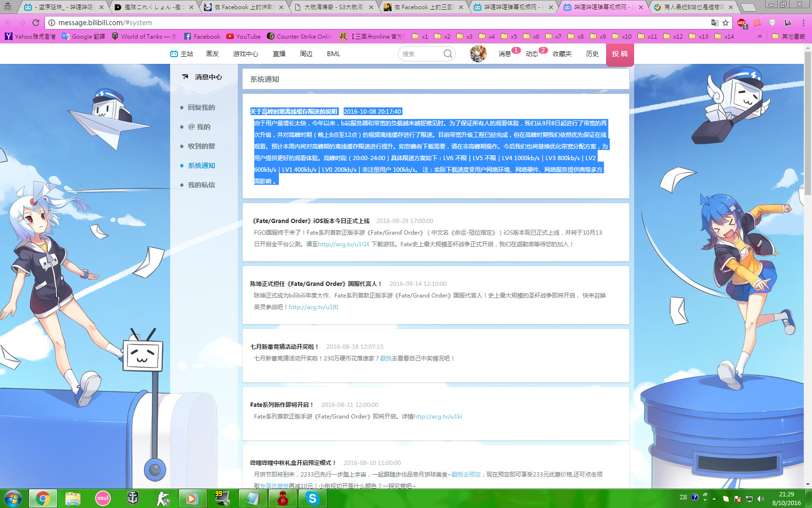Click the page vertical scrollbar thumb
This screenshot has height=508, width=812.
tap(808, 123)
